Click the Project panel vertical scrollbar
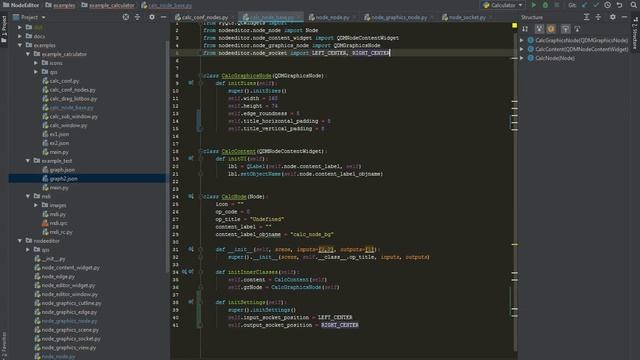The image size is (640, 360). (x=167, y=157)
